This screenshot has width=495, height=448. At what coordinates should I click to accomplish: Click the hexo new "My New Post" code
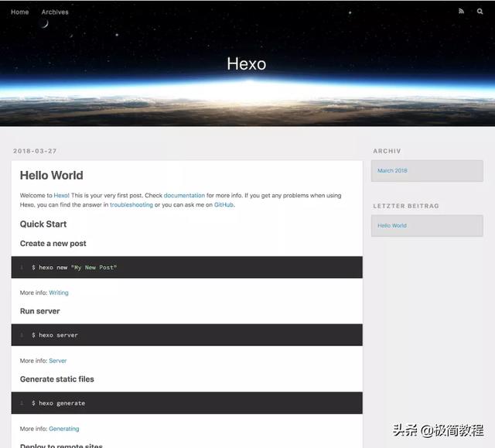click(x=74, y=268)
